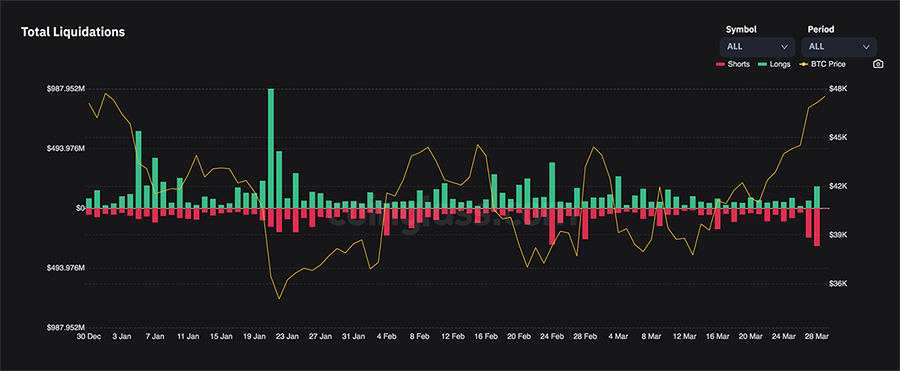Download the chart using the camera icon
The width and height of the screenshot is (900, 371).
878,64
